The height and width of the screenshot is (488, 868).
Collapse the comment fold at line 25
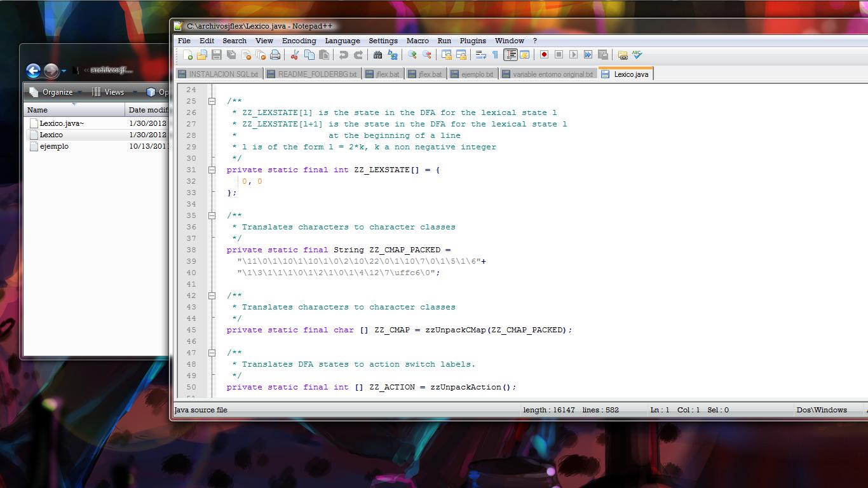[x=212, y=100]
